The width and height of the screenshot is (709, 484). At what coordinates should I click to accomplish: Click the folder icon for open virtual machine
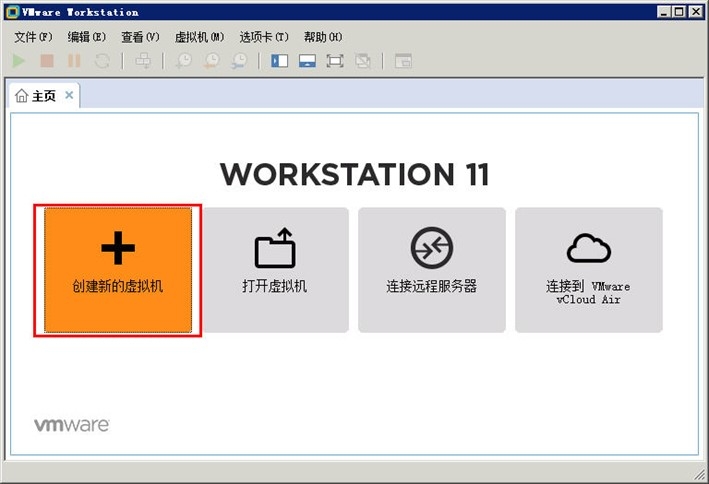point(275,248)
